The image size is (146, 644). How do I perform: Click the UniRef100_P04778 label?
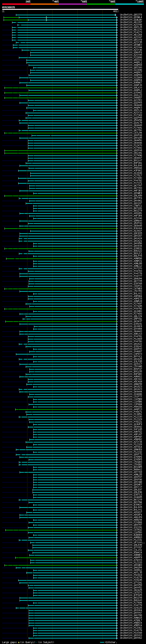point(131,273)
